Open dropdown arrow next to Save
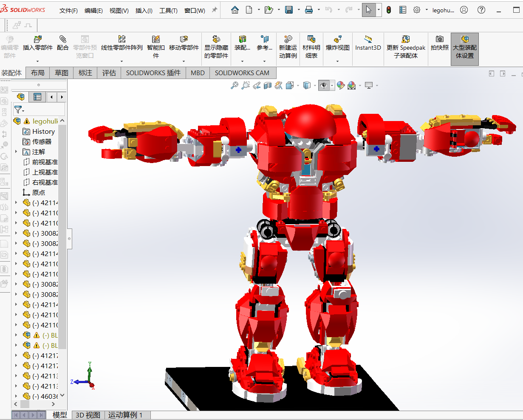This screenshot has width=523, height=420. click(299, 10)
